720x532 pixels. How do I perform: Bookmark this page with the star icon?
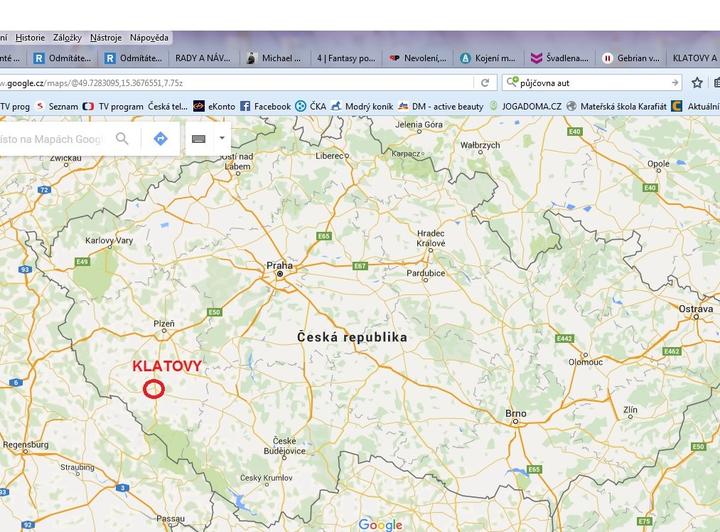pyautogui.click(x=697, y=83)
